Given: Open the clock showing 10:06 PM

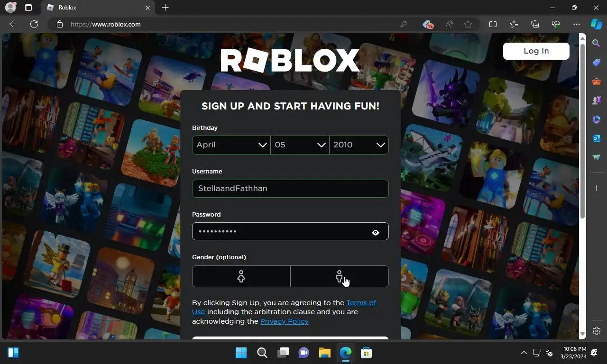Looking at the screenshot, I should click(x=573, y=353).
